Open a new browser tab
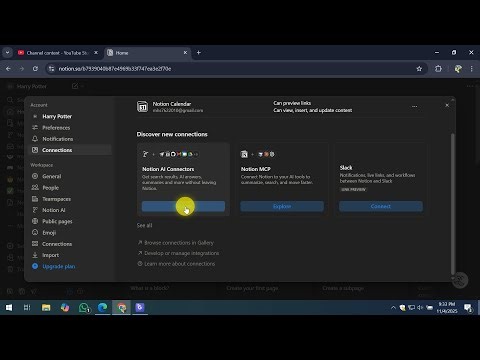The width and height of the screenshot is (480, 360). click(x=199, y=53)
